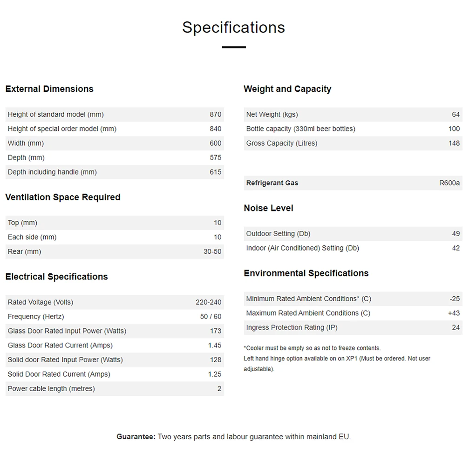Click the Power cable length row

(114, 389)
